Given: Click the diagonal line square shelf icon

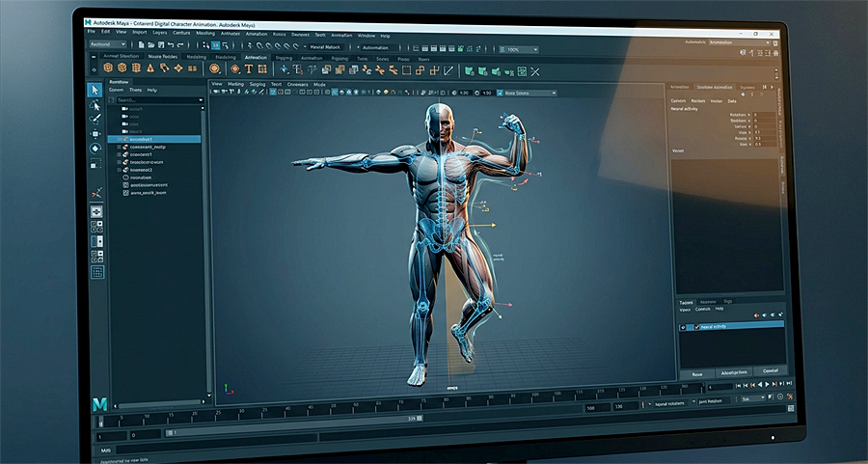Looking at the screenshot, I should 448,70.
